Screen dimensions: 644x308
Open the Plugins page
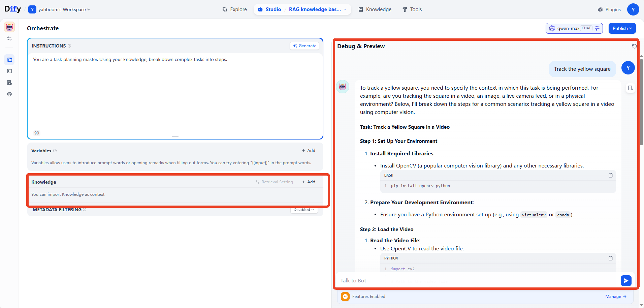click(x=609, y=9)
